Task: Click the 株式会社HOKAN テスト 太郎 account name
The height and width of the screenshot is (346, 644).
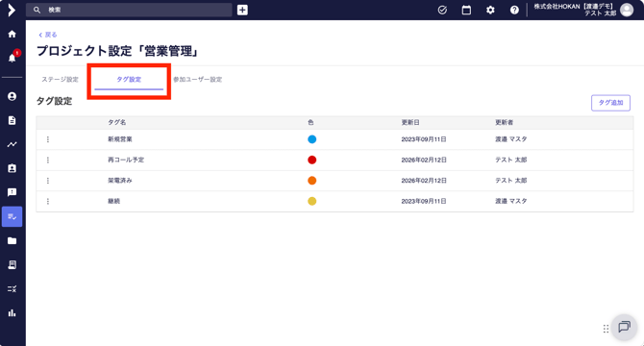Action: coord(574,10)
